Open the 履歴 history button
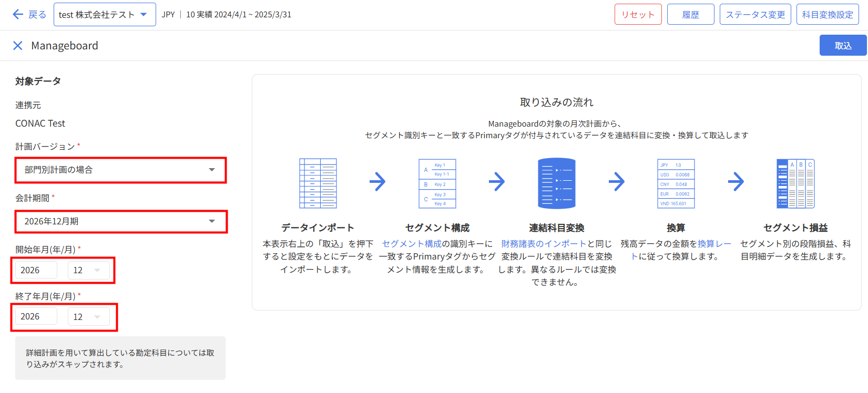This screenshot has width=868, height=393. click(x=690, y=15)
